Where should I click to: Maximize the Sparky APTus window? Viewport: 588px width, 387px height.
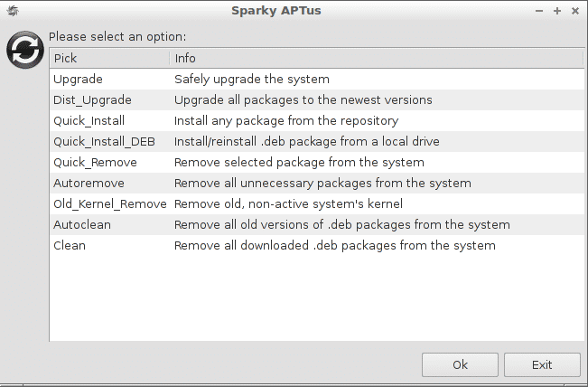557,11
